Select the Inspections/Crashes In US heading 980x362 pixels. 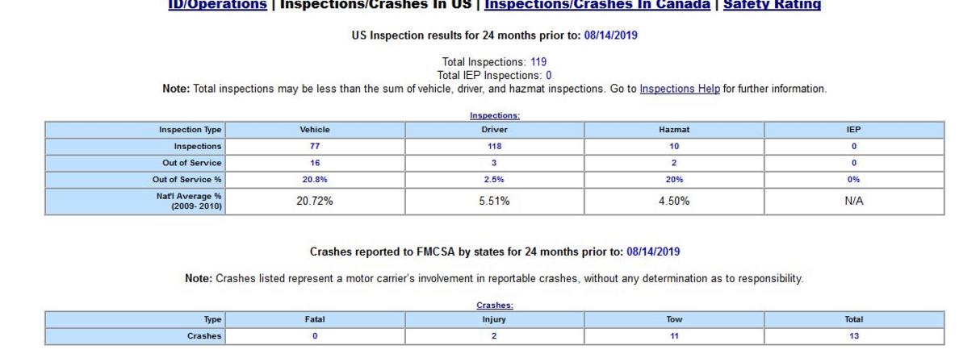point(375,5)
